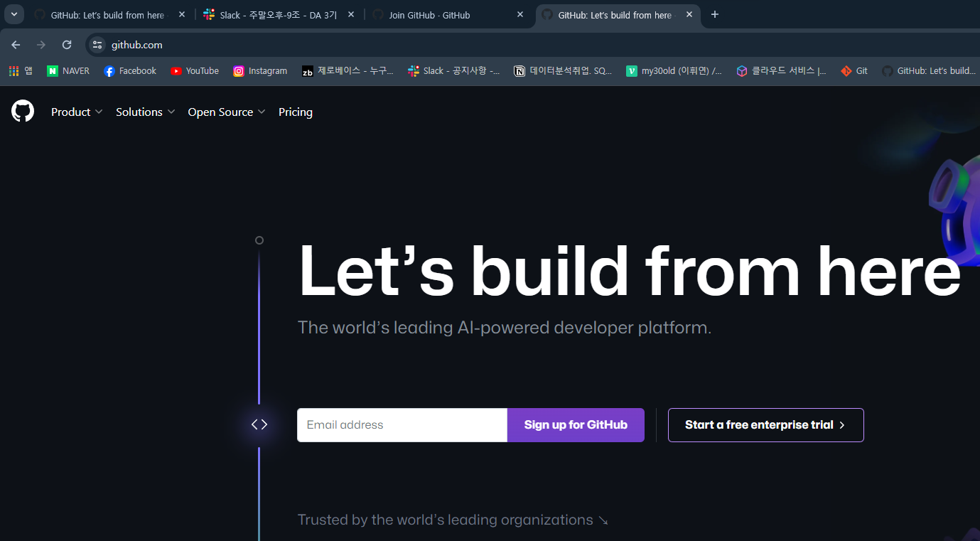Click the back navigation arrow
The height and width of the screenshot is (541, 980).
tap(15, 44)
